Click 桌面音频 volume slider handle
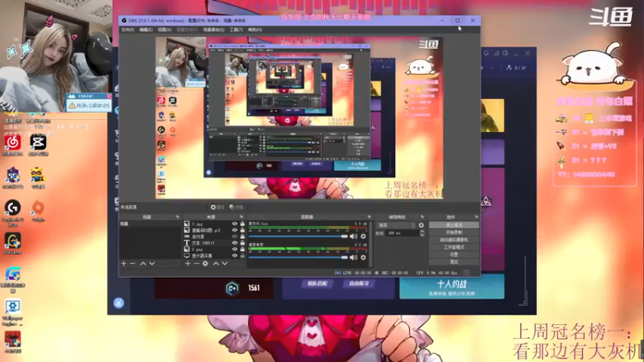Viewport: 644px width, 362px height. (x=345, y=257)
